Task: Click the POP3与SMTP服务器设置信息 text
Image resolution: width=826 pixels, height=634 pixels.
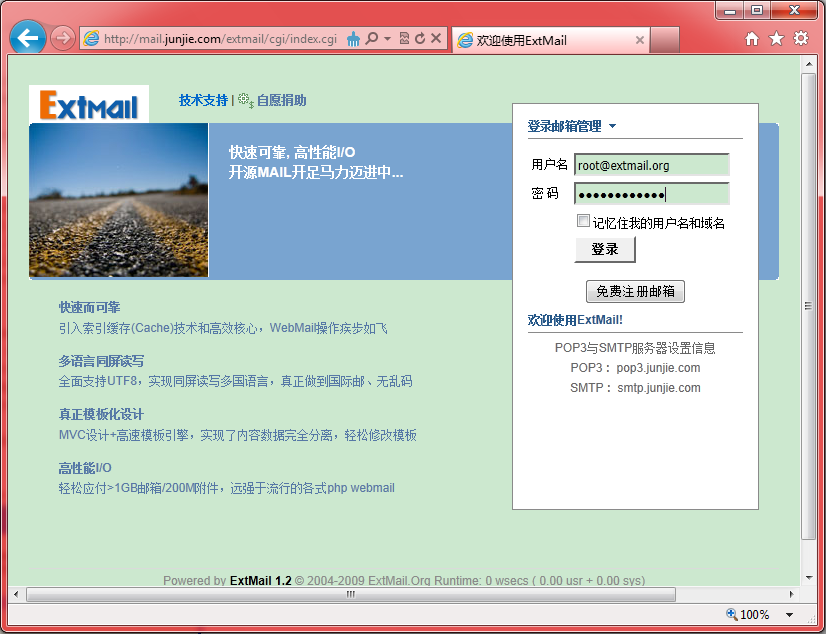Action: pos(635,348)
